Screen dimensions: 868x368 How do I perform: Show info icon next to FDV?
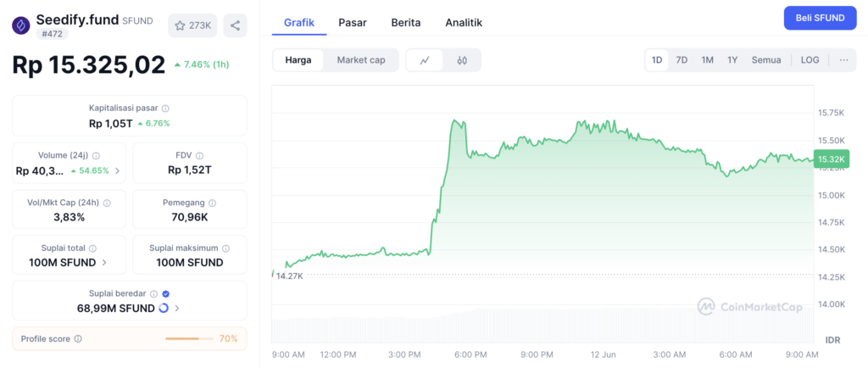point(200,156)
